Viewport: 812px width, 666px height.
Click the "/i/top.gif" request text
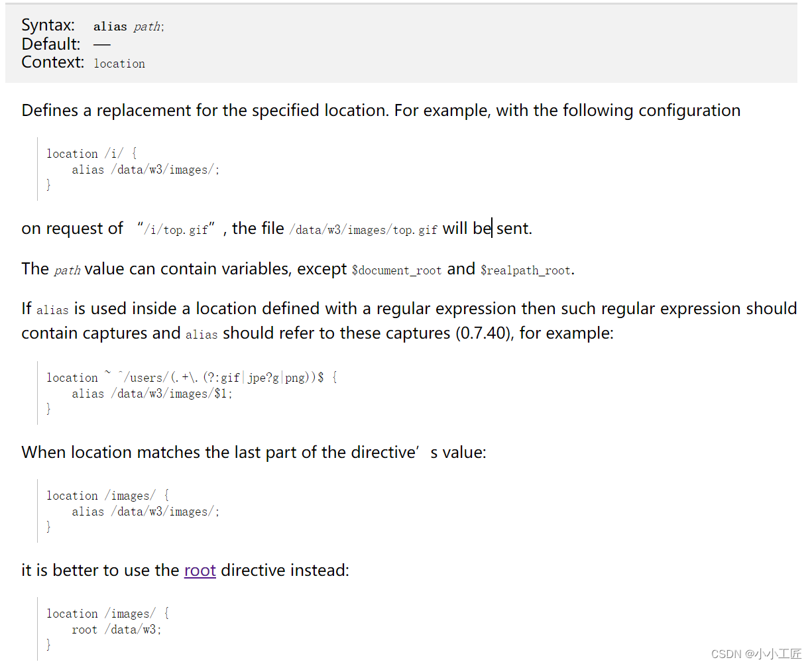tap(177, 229)
